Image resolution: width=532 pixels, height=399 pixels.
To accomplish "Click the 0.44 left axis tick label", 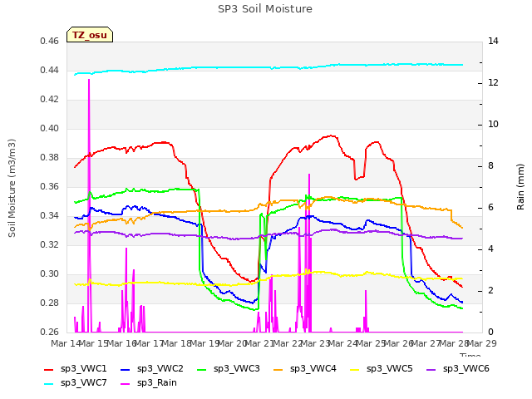I will [x=49, y=70].
